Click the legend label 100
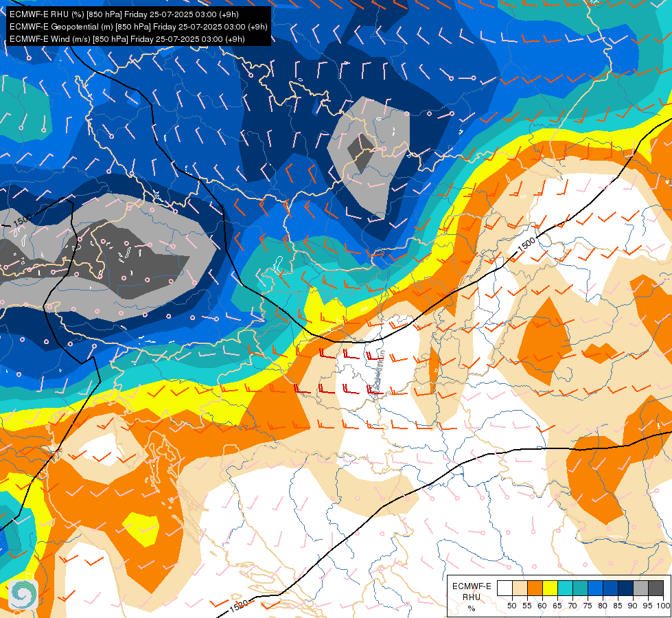672x618 pixels. click(x=662, y=606)
